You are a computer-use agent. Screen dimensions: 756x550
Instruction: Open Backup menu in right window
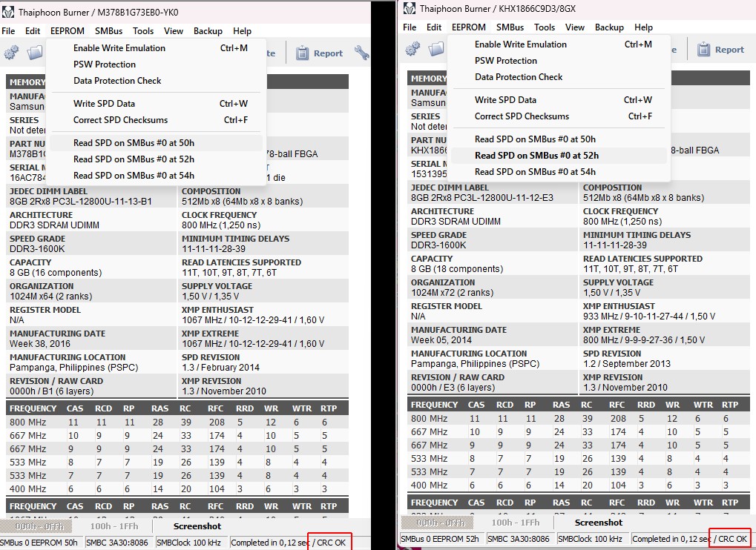tap(609, 27)
